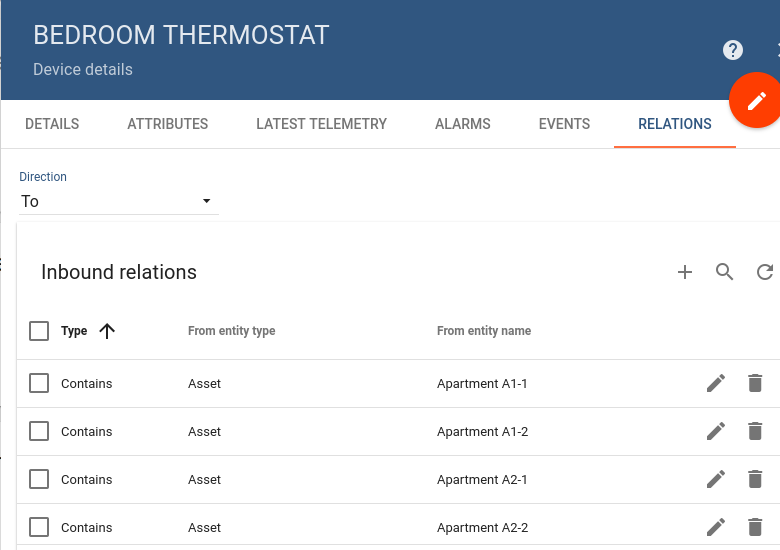
Task: Edit relation from Apartment A2-1
Action: click(716, 479)
